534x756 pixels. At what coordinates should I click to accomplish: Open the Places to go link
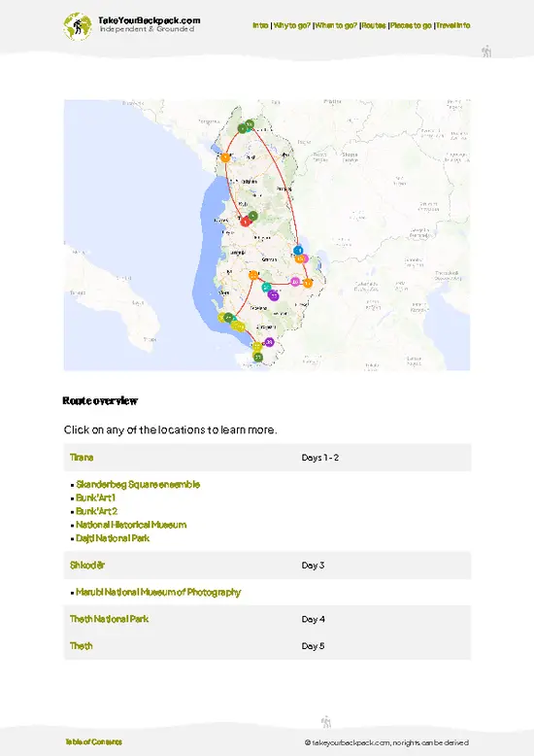(x=411, y=25)
